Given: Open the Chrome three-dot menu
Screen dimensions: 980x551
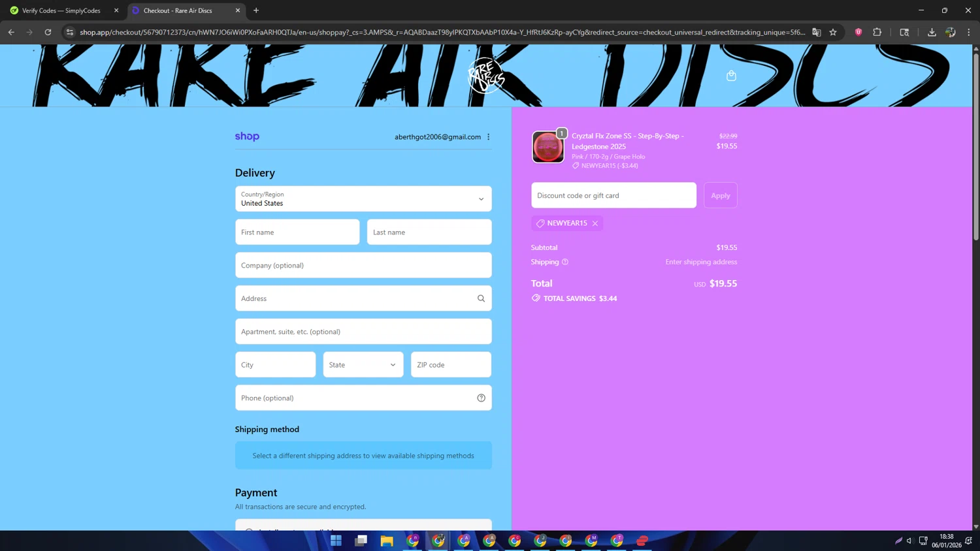Looking at the screenshot, I should pos(969,32).
